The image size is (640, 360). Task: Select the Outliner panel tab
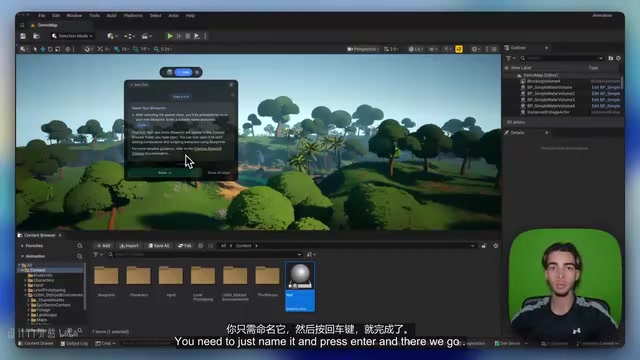tap(518, 48)
